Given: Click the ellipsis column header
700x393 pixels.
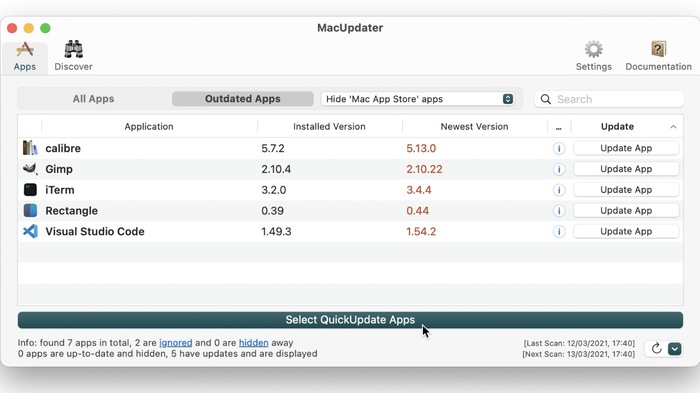Looking at the screenshot, I should tap(558, 127).
